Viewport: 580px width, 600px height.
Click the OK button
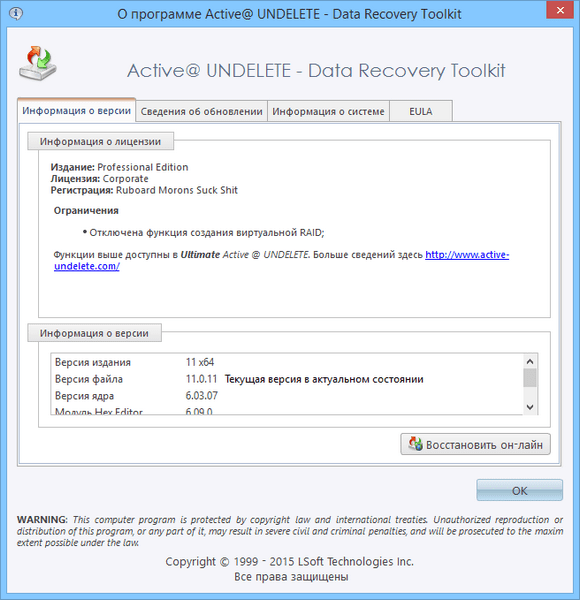click(520, 490)
